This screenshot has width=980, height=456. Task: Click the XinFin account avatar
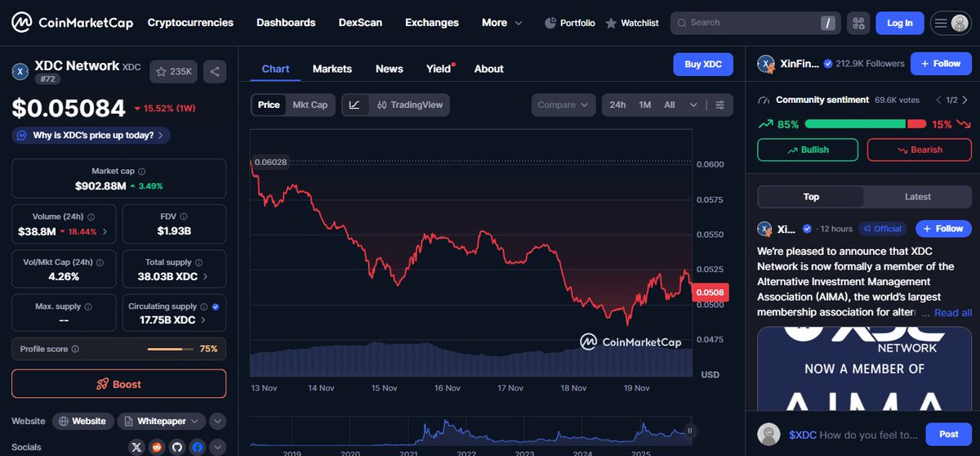pyautogui.click(x=766, y=64)
